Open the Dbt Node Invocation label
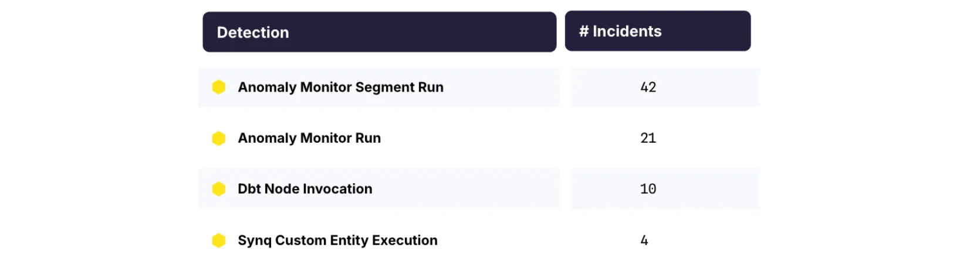The width and height of the screenshot is (980, 263). [305, 188]
